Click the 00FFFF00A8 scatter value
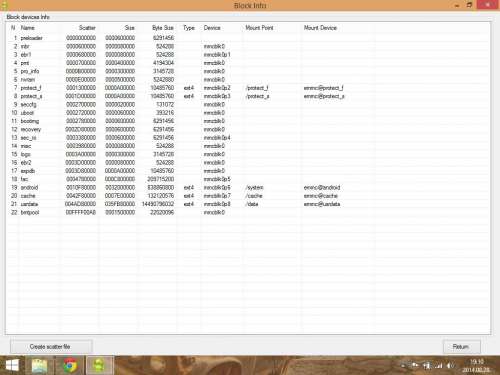 [81, 212]
